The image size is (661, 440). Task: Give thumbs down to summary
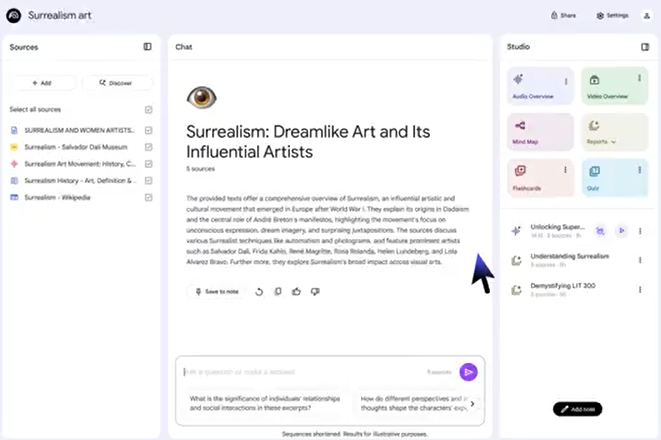tap(315, 291)
